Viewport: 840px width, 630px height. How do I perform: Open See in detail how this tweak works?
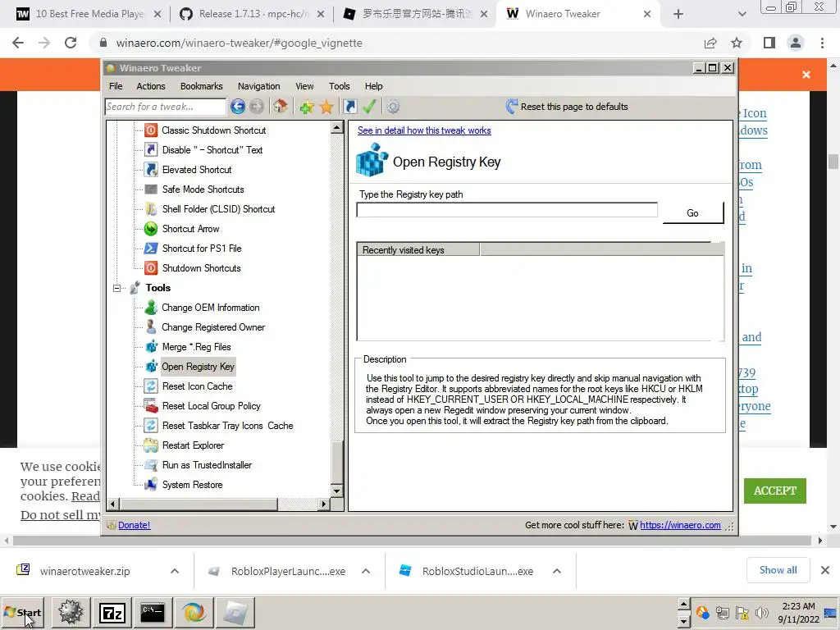(x=424, y=130)
